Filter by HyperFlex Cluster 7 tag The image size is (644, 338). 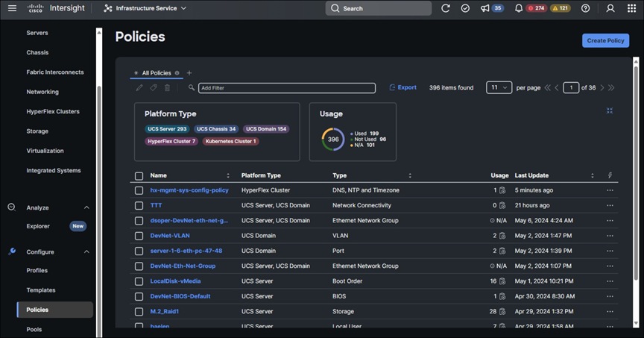point(171,141)
